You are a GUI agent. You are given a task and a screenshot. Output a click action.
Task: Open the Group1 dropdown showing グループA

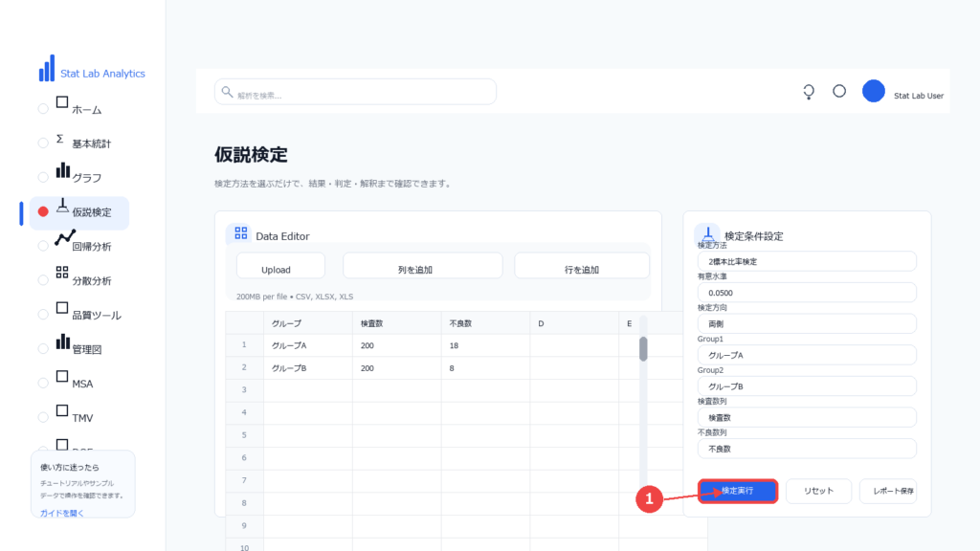[807, 355]
